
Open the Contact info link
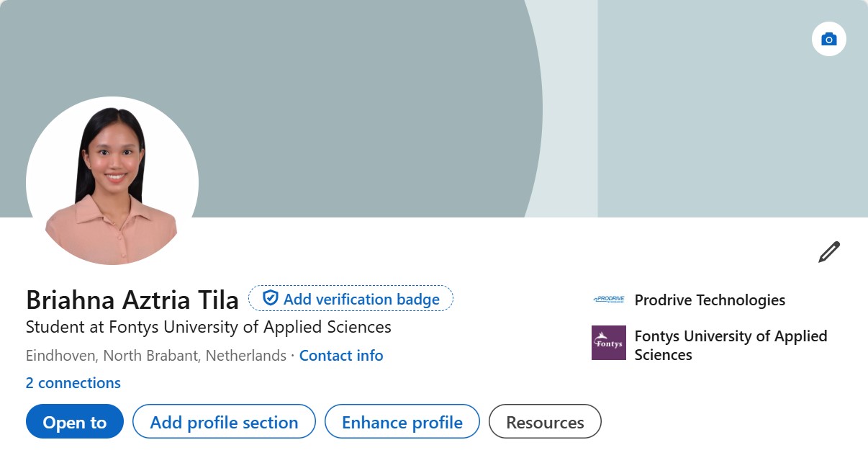pos(341,356)
